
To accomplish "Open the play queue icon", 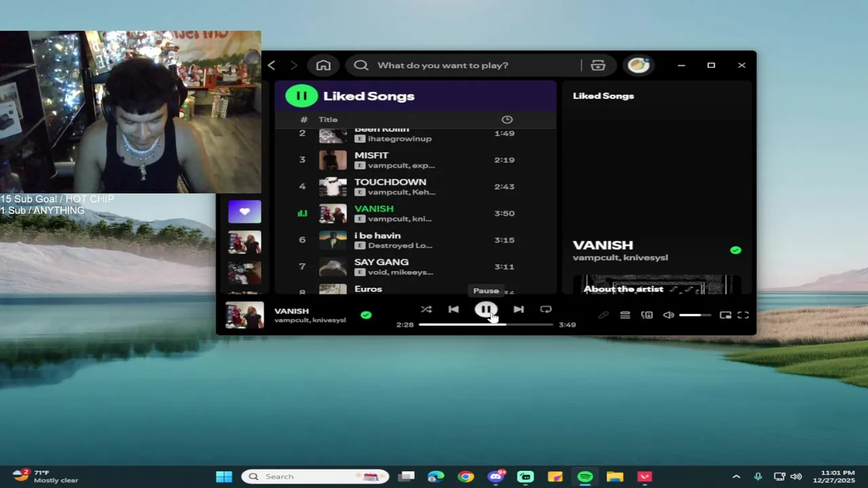I will pos(625,315).
